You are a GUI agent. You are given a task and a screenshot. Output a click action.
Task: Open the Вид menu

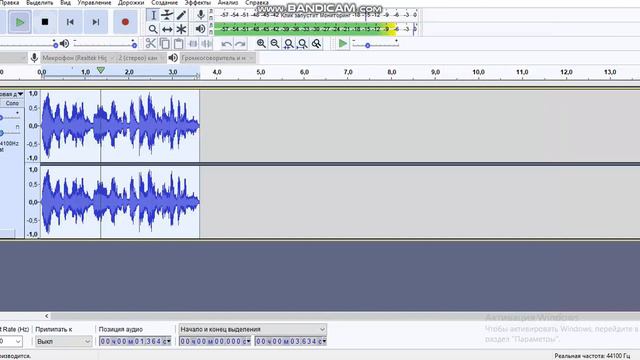(65, 3)
